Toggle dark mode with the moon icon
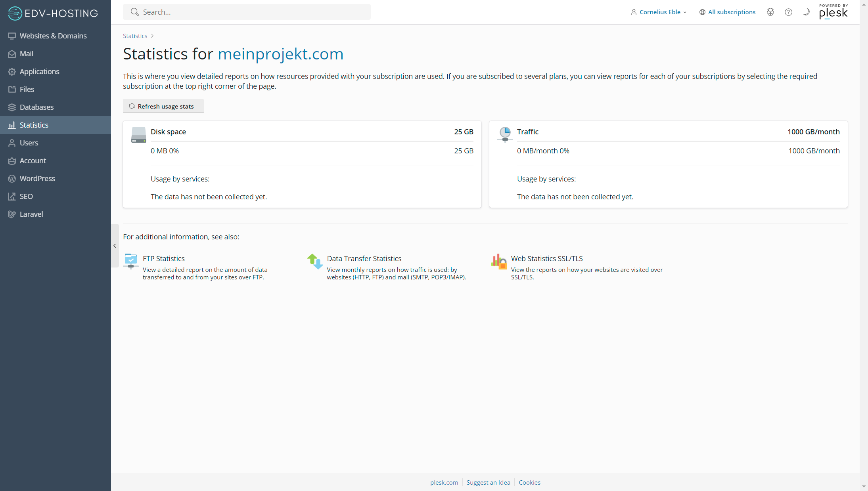Screen dimensions: 868x491 806,12
